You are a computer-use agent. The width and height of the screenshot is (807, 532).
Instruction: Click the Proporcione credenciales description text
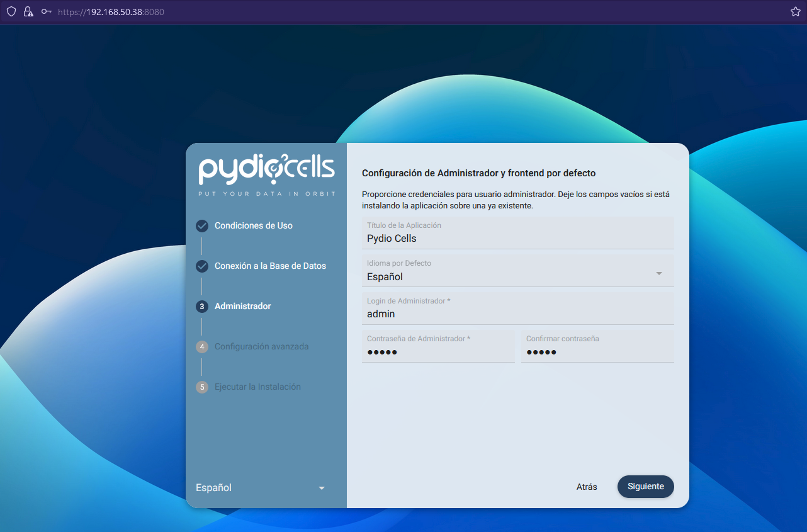coord(516,200)
